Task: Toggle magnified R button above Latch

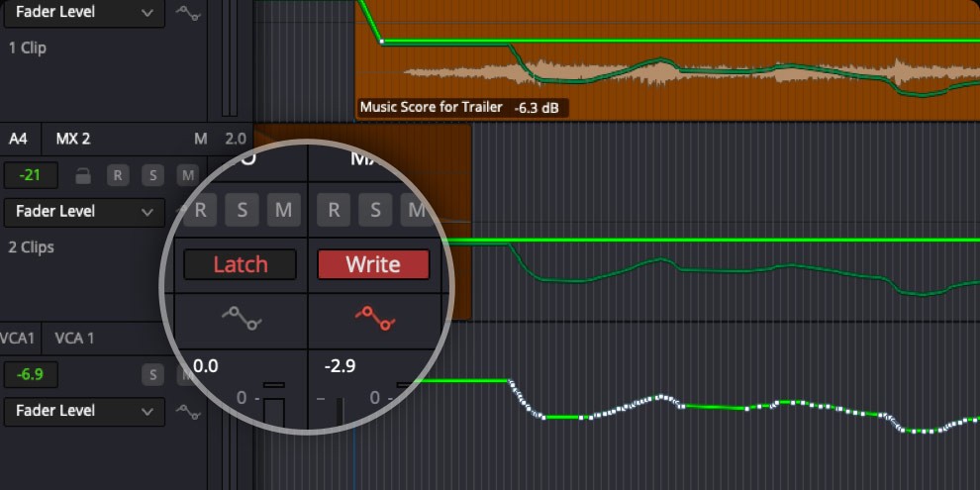Action: (201, 210)
